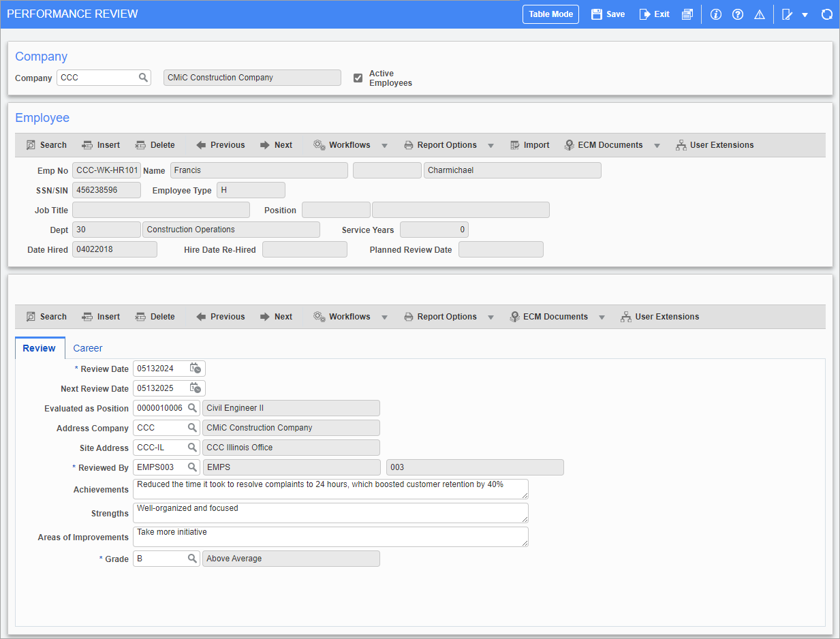Uncheck the Active Employees checkbox
The image size is (840, 639).
click(x=358, y=78)
